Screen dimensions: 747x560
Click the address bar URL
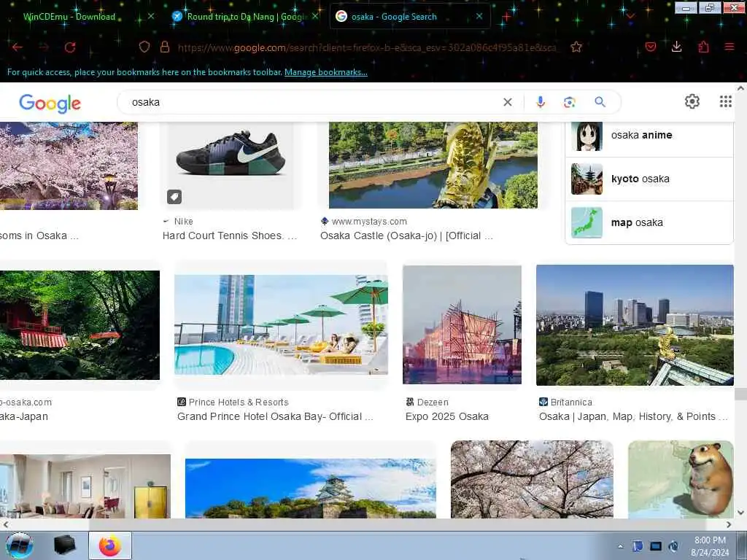point(367,47)
